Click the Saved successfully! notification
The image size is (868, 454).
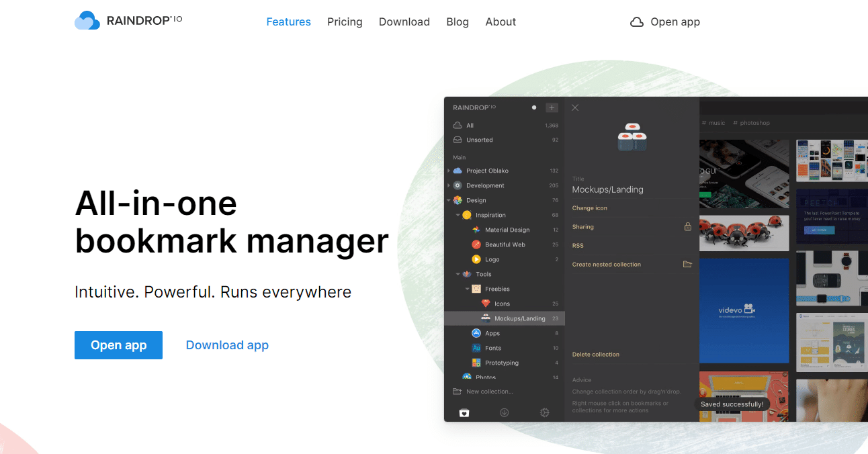click(732, 404)
